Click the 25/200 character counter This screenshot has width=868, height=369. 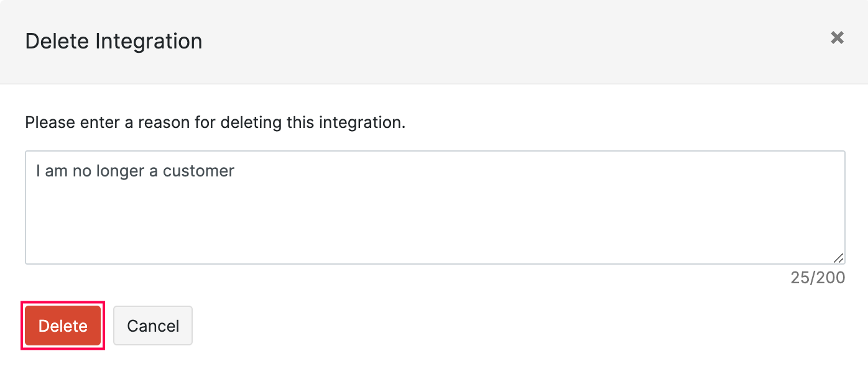[x=818, y=278]
